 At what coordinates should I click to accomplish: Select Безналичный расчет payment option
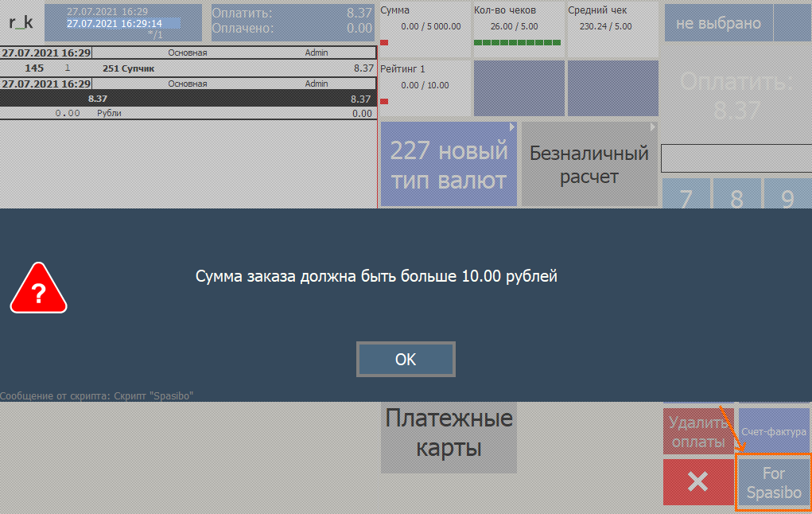tap(589, 165)
